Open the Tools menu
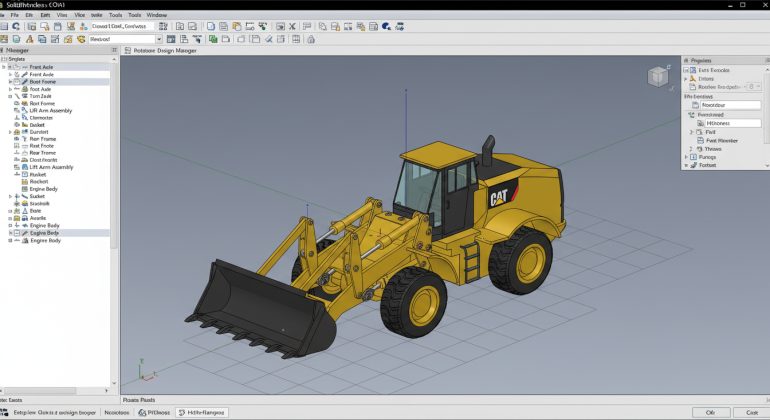Screen dimensions: 770x420 coord(115,15)
